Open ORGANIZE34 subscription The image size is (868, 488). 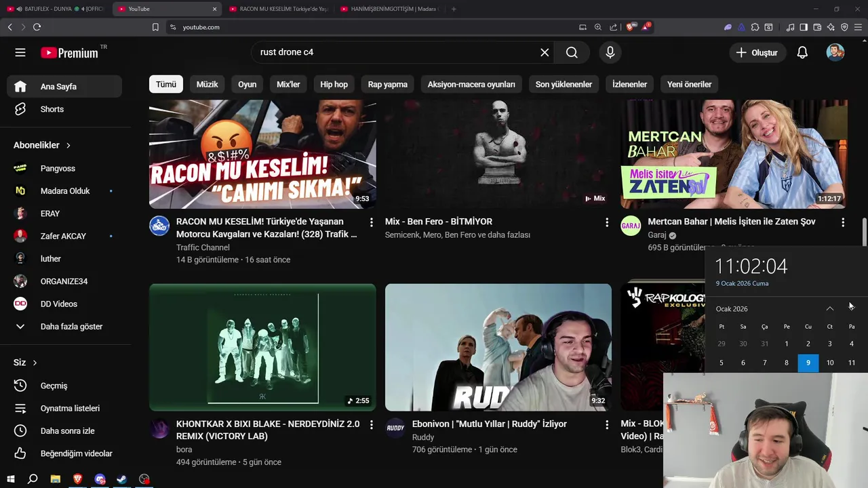click(64, 281)
